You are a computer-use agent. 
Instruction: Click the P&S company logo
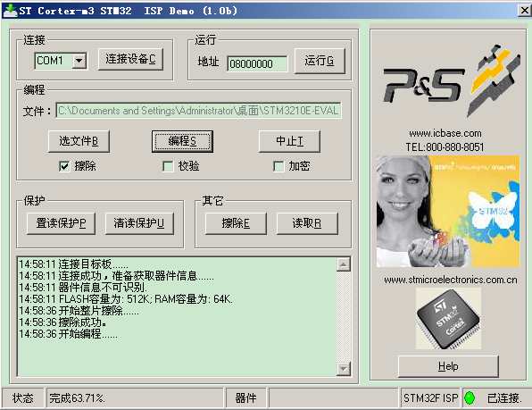pos(452,80)
